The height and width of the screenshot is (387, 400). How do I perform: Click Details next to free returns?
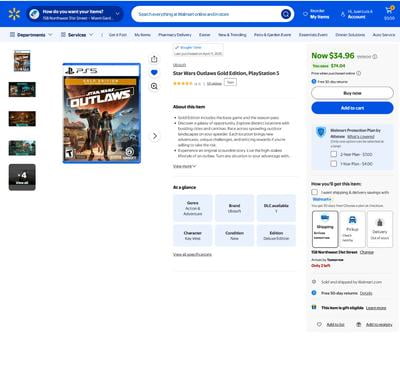[x=366, y=293]
